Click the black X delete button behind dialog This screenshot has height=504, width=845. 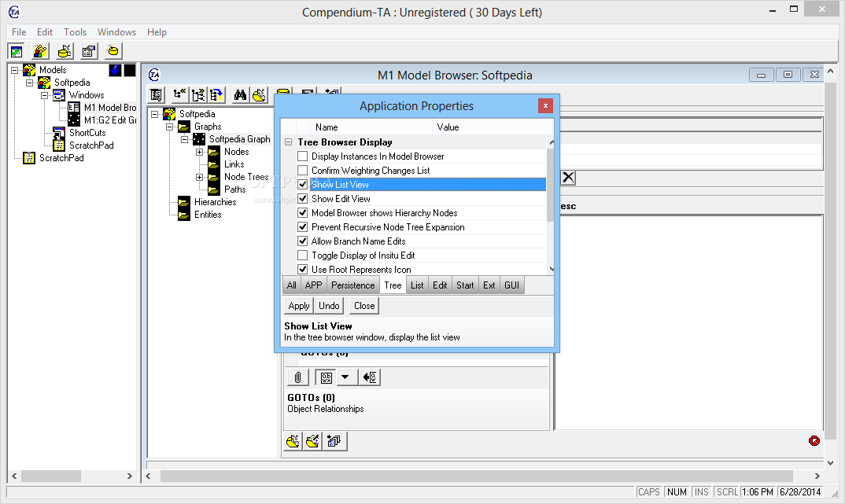pos(568,178)
